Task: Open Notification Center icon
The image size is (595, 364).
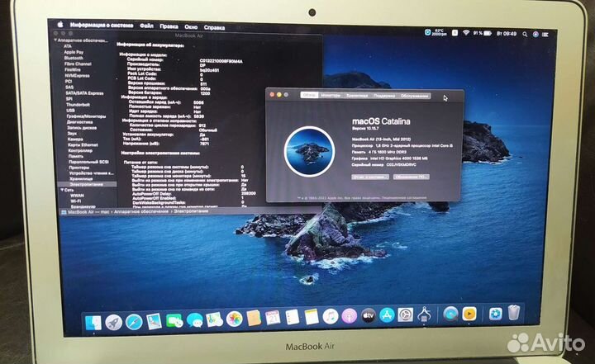Action: (x=545, y=35)
